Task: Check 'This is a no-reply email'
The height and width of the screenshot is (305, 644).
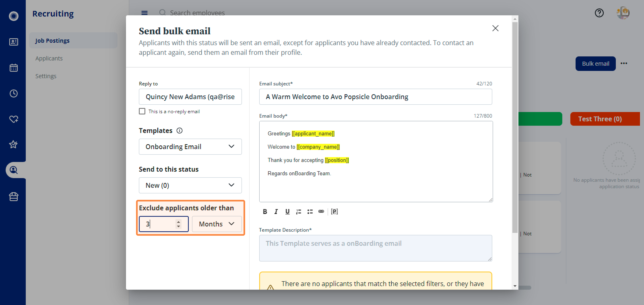Action: [142, 111]
